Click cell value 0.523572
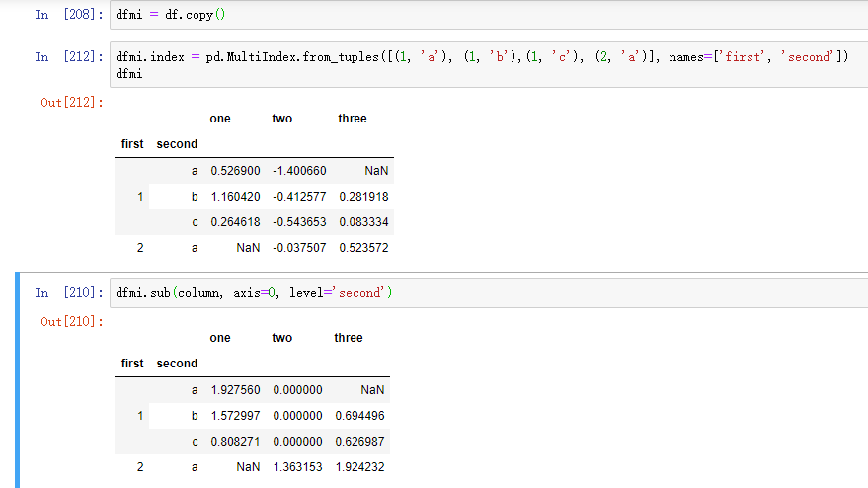Viewport: 868px width, 488px height. [363, 248]
